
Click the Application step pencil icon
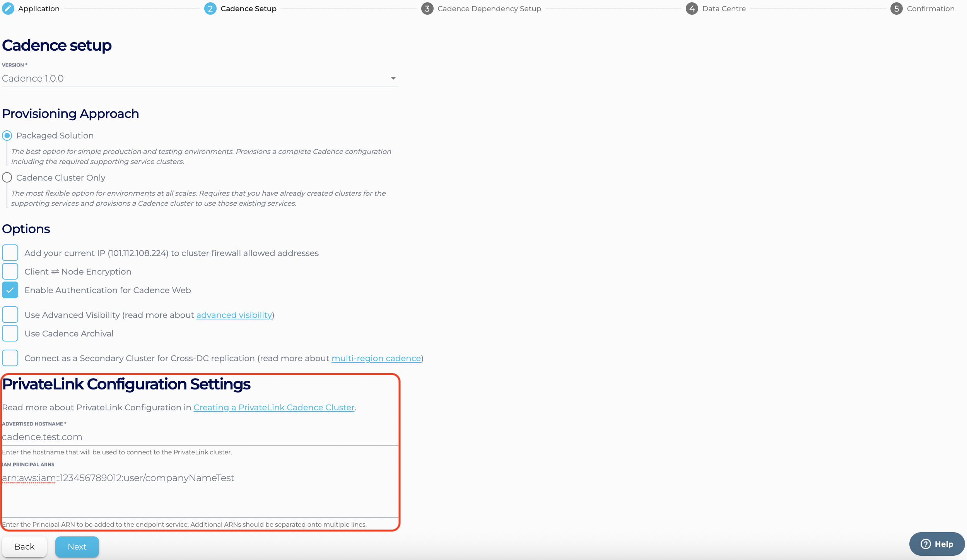click(x=8, y=9)
